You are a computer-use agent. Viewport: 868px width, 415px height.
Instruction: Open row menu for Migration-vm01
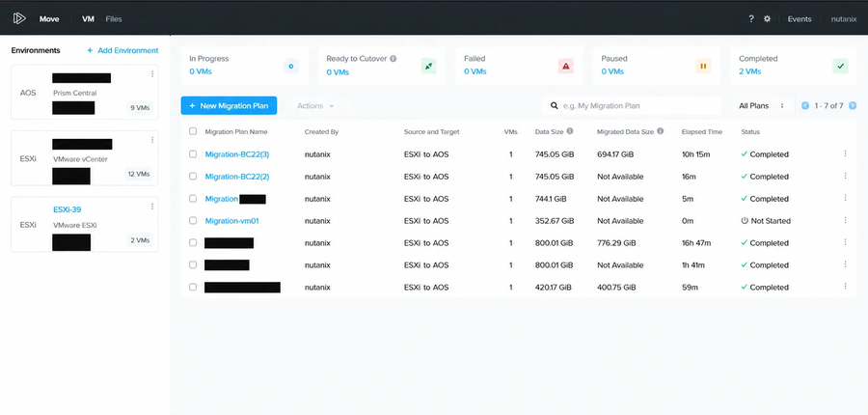[x=845, y=220]
